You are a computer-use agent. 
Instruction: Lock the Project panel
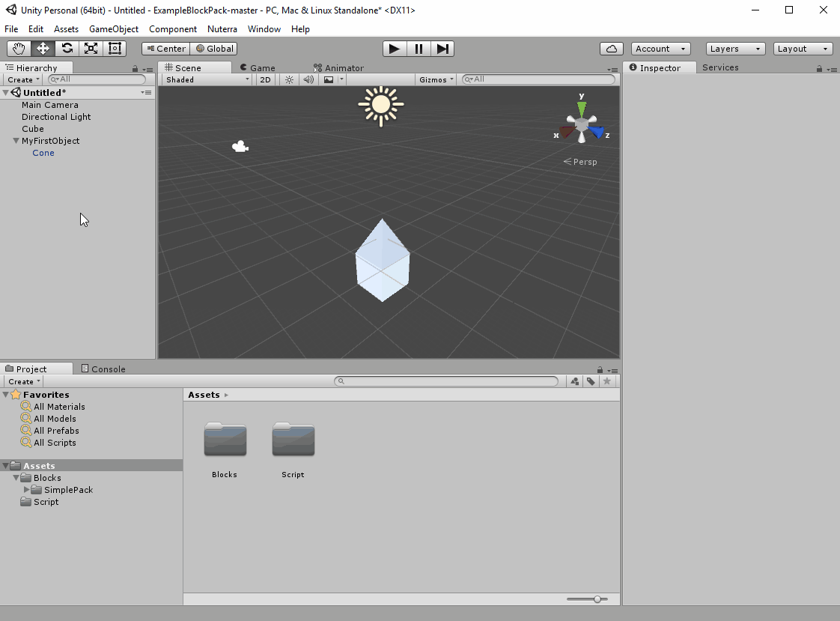tap(600, 370)
